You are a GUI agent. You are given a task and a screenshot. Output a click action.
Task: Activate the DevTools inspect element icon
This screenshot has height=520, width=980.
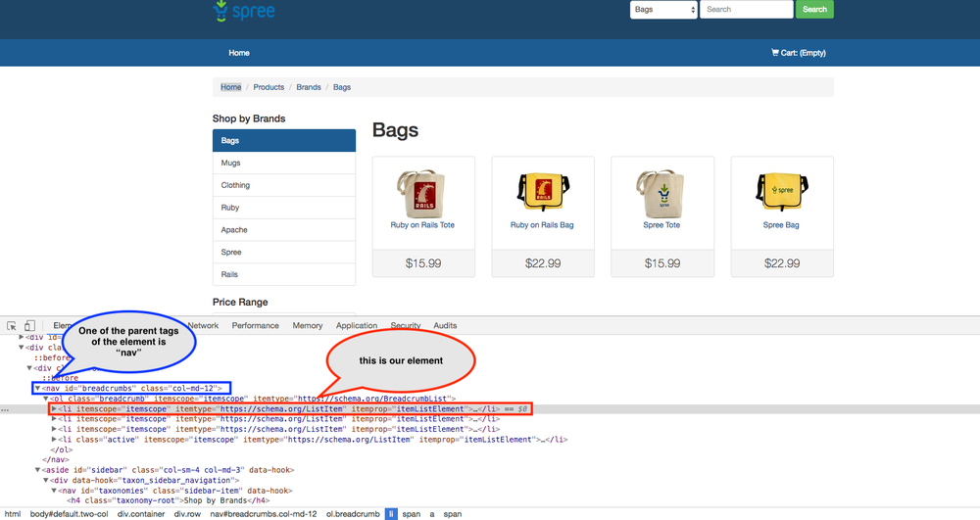click(x=11, y=326)
